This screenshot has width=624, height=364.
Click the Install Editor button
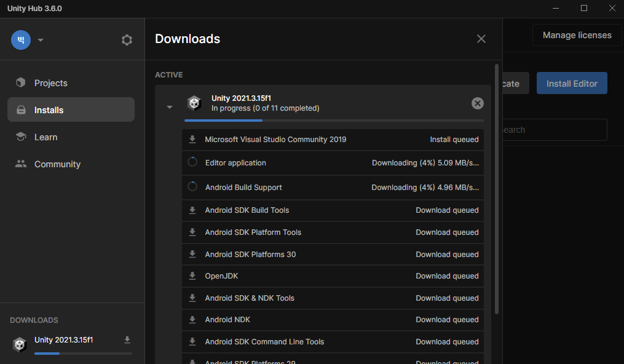pos(572,83)
